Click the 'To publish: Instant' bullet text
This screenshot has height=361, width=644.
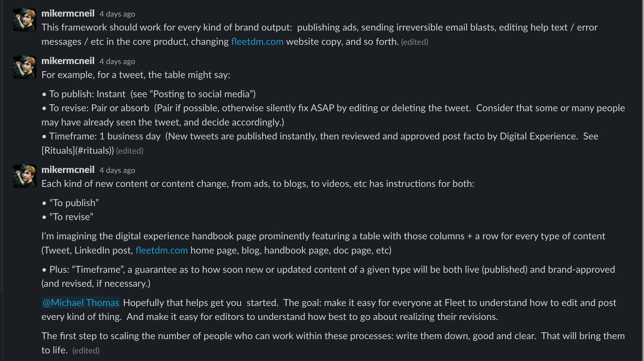click(87, 94)
